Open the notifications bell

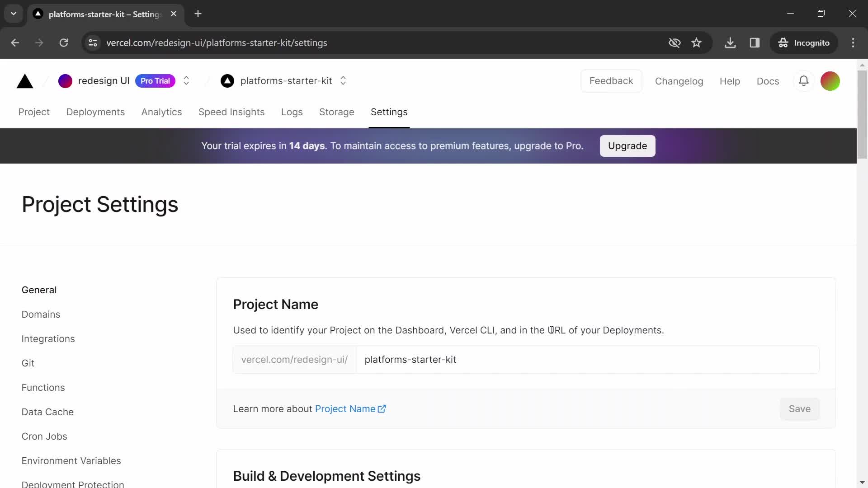click(804, 81)
